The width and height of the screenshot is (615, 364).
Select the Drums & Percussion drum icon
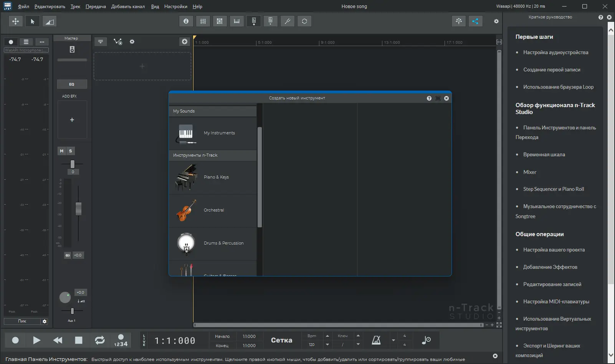[186, 243]
